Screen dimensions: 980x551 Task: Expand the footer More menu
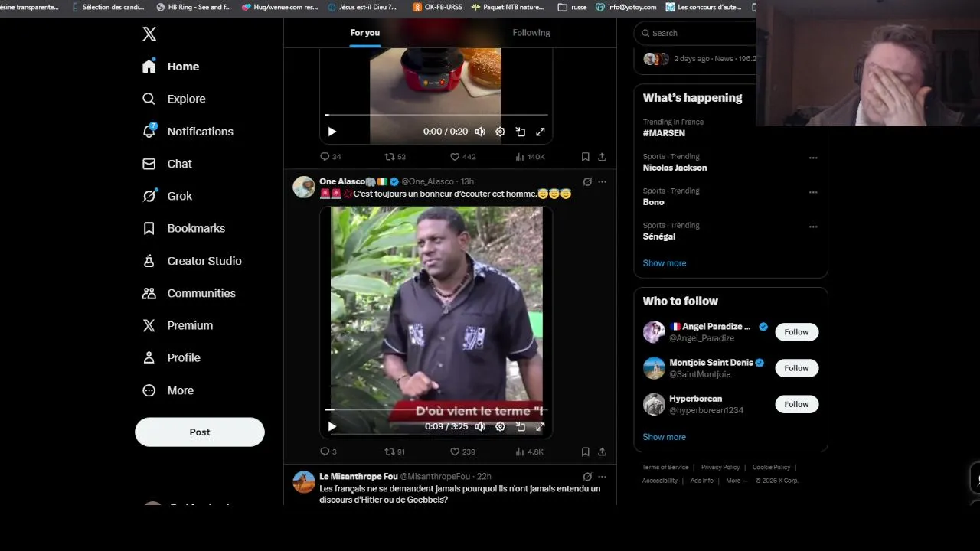[736, 481]
